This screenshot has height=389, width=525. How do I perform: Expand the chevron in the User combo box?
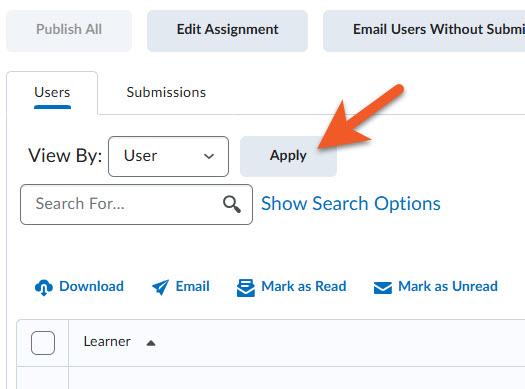209,156
